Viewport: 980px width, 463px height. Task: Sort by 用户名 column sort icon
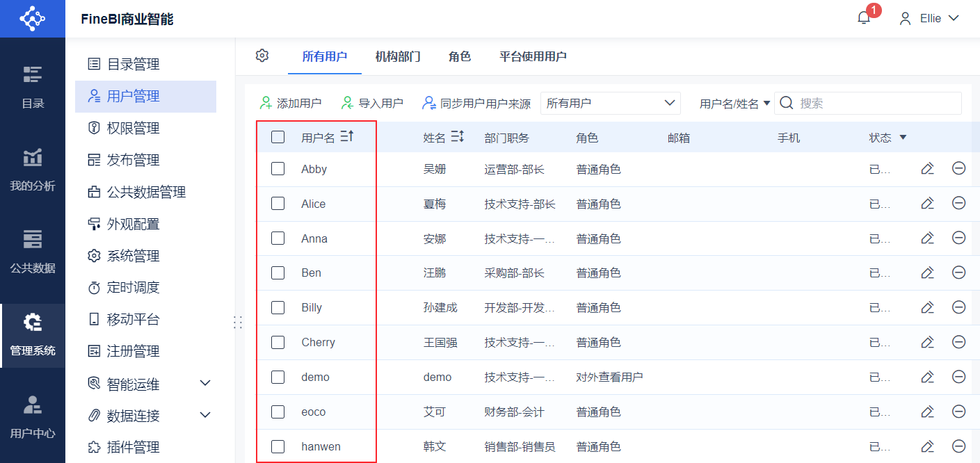(347, 137)
